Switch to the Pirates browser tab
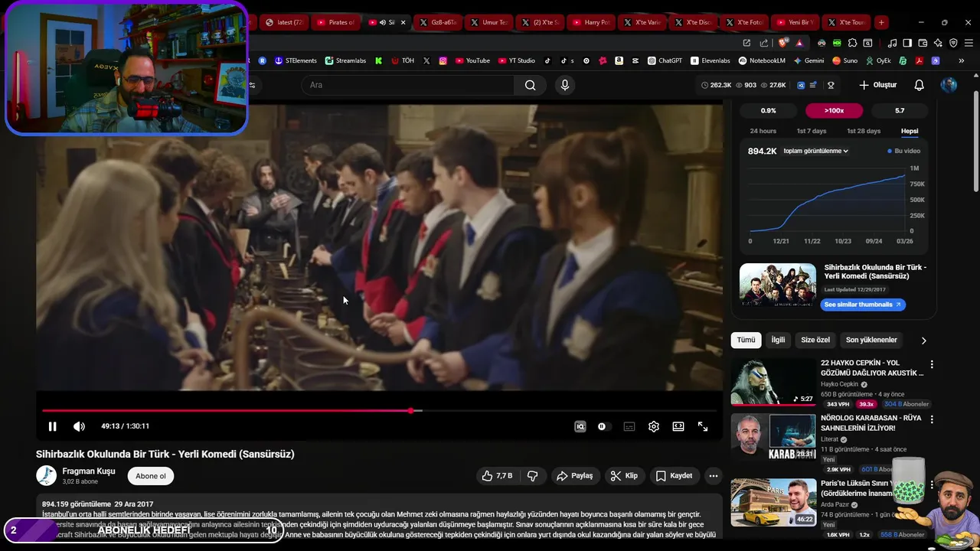 [335, 22]
